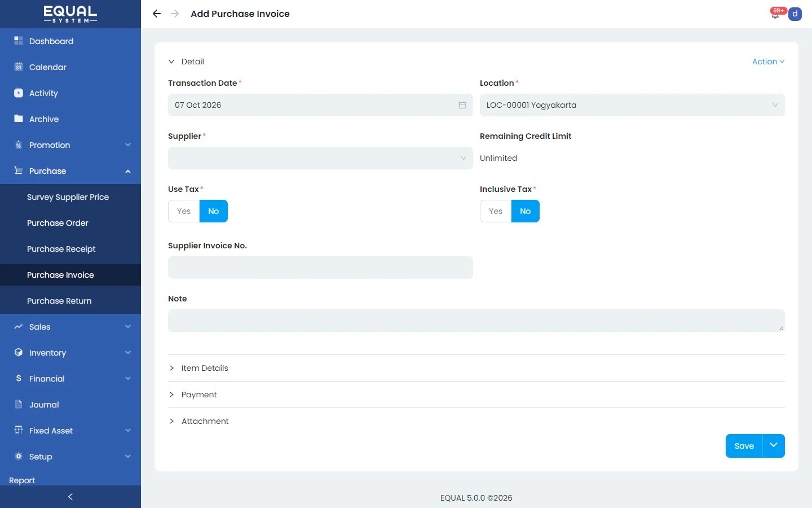
Task: Select the Purchase Invoice menu item
Action: tap(70, 275)
